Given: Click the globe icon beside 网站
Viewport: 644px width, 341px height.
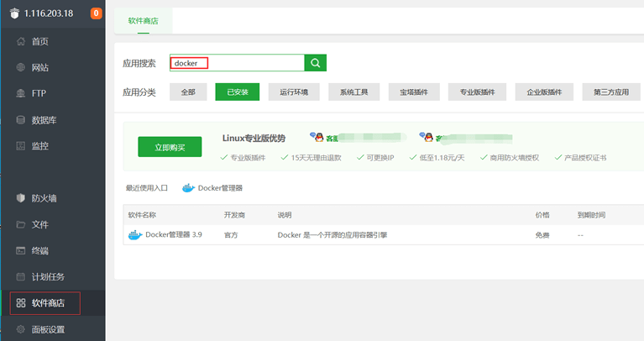Looking at the screenshot, I should 20,67.
